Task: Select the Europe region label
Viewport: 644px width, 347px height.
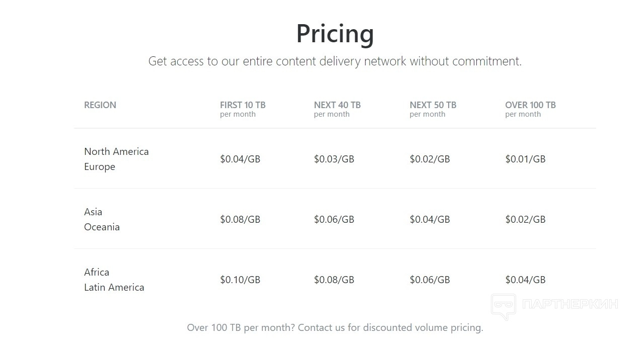Action: [x=100, y=166]
